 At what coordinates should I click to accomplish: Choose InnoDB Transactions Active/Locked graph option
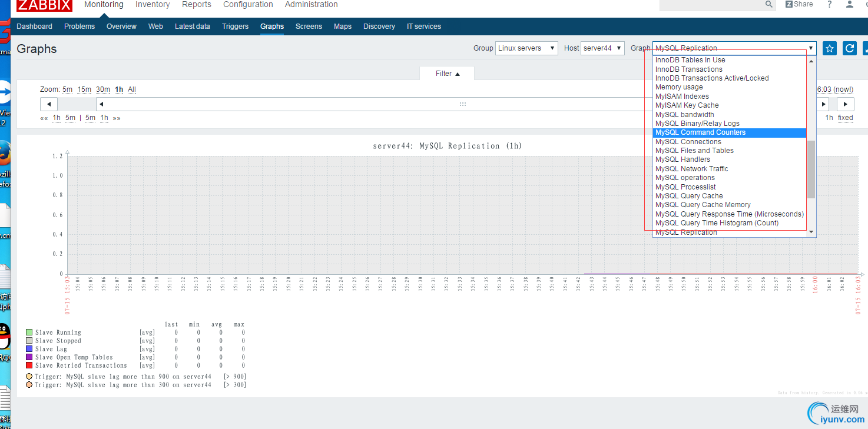point(730,78)
